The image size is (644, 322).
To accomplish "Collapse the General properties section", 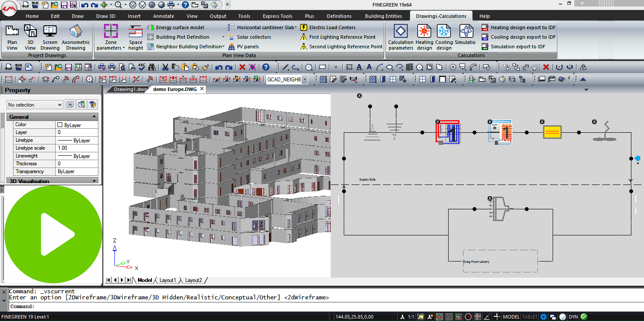I will coord(94,117).
